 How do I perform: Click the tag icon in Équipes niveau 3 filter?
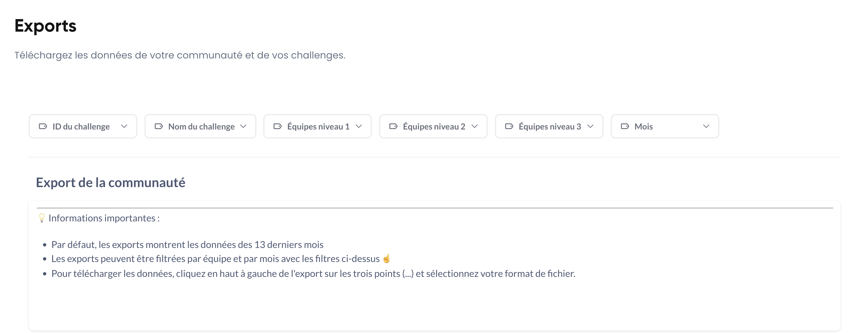509,127
